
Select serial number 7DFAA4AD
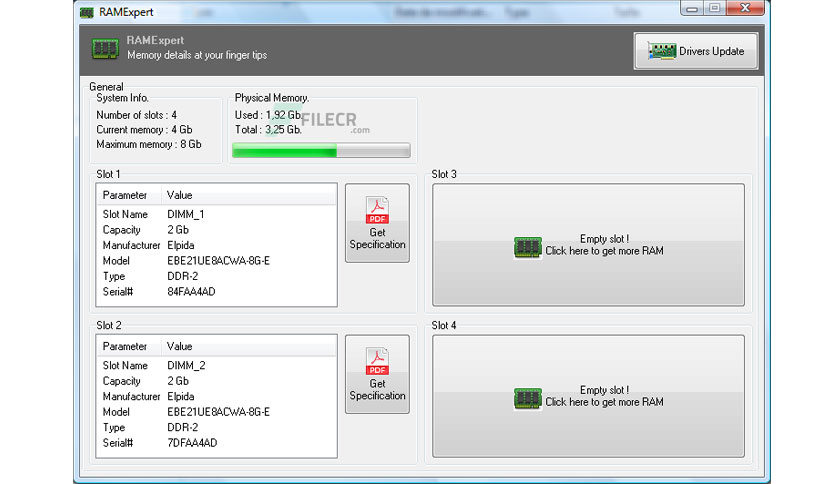pos(192,443)
